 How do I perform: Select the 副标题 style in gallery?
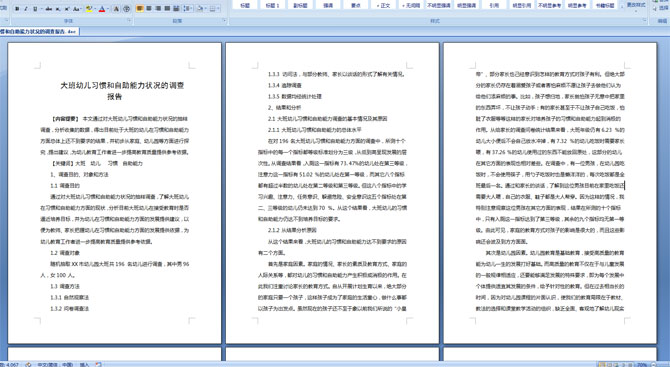(300, 5)
